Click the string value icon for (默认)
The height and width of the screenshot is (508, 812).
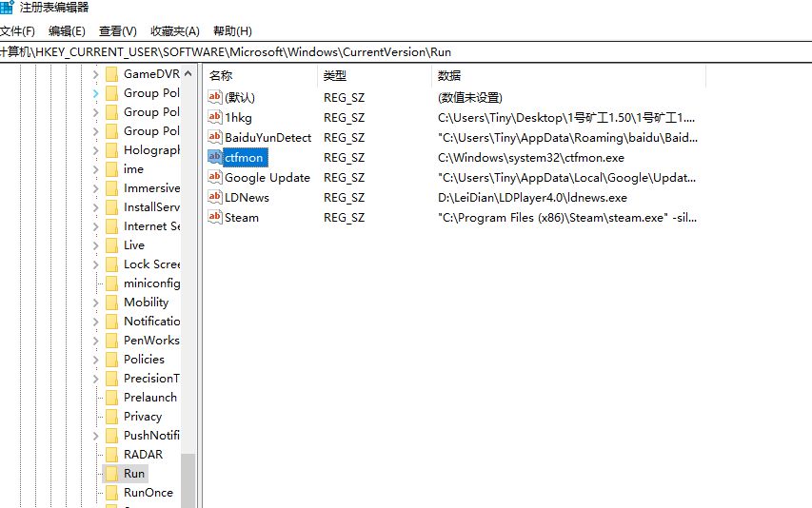pos(215,97)
